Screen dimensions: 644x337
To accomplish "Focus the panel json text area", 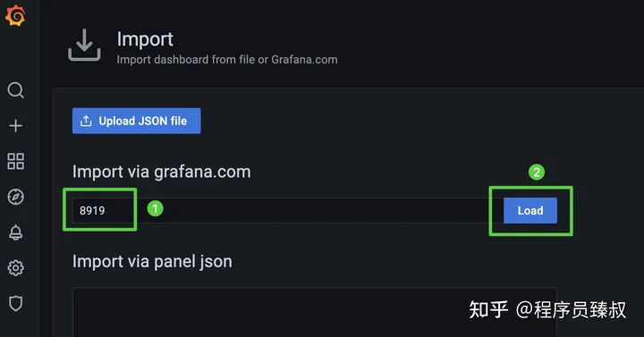I will 315,312.
